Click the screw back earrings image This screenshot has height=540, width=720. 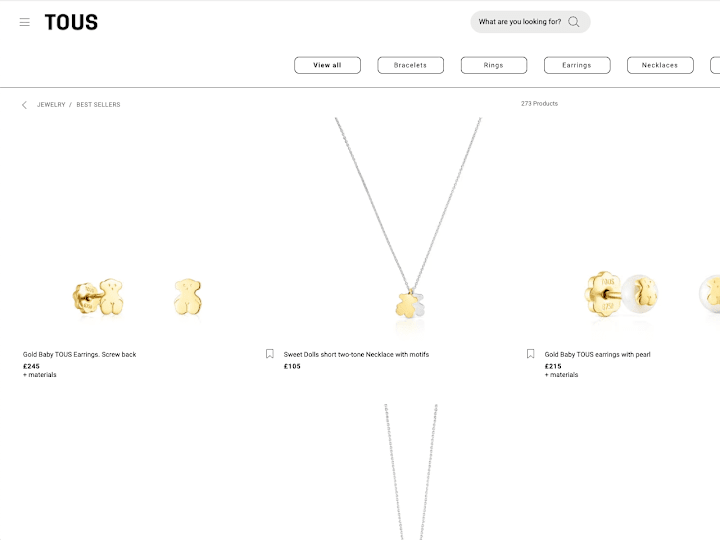pos(138,296)
